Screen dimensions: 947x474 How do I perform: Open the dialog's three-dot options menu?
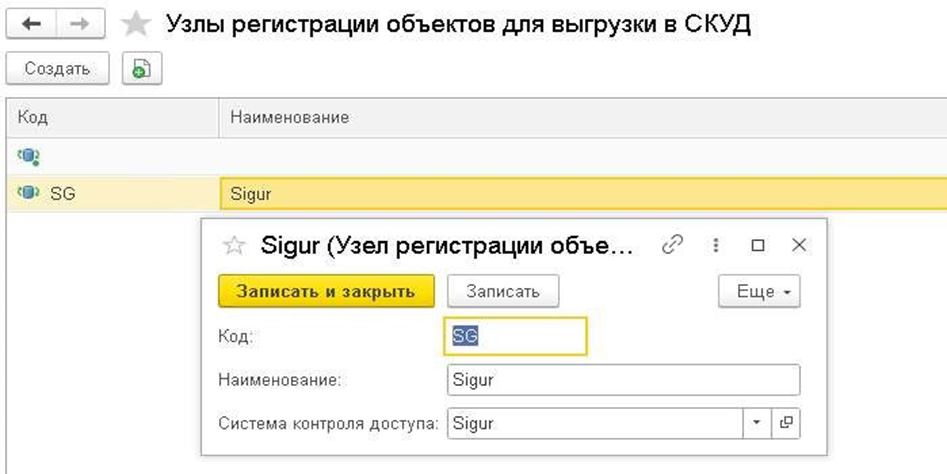coord(716,245)
